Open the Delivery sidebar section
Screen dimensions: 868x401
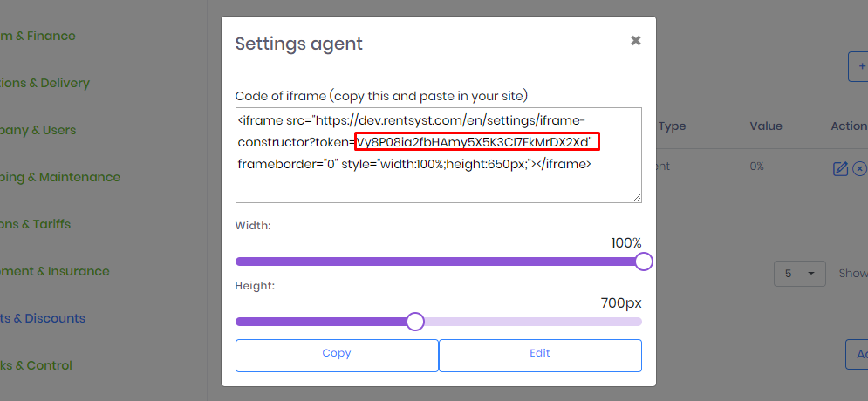click(44, 83)
